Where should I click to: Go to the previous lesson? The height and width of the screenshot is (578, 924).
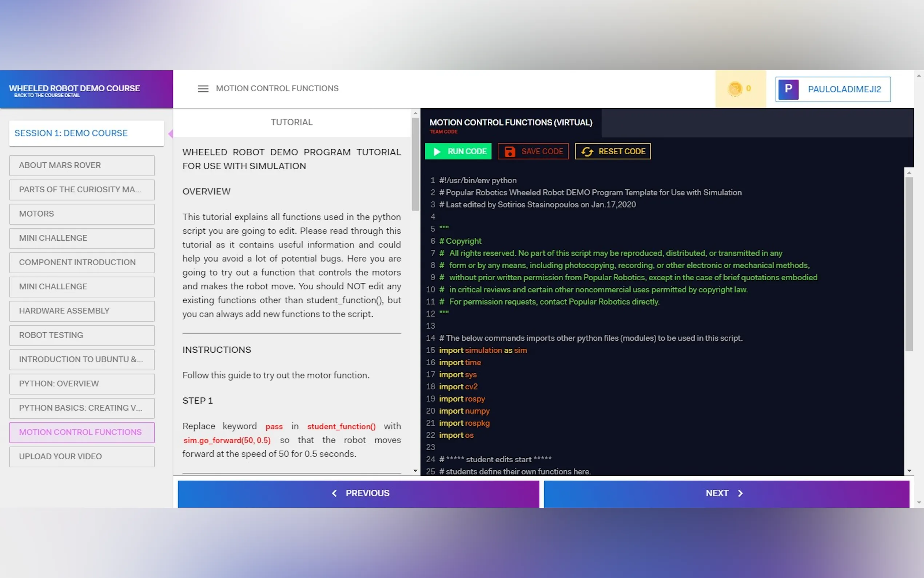(358, 494)
